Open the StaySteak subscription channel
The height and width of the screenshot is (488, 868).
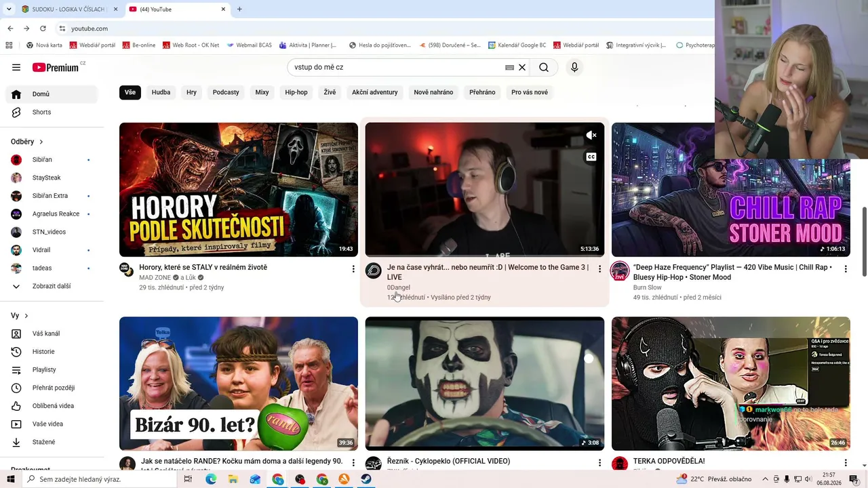(x=52, y=178)
